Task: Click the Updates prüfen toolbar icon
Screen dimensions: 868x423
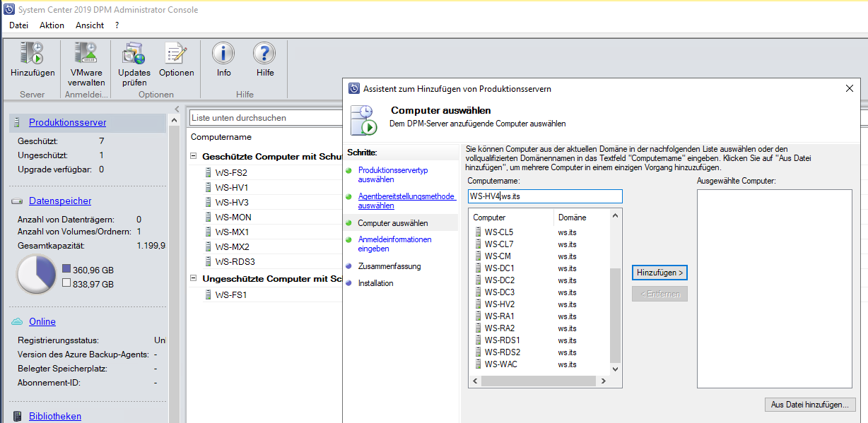Action: tap(134, 54)
